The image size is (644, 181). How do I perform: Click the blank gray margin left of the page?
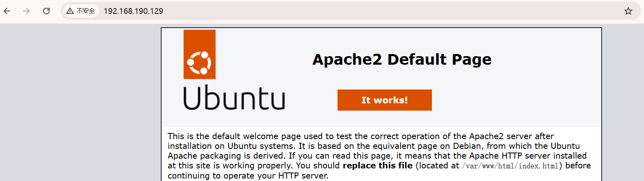click(81, 102)
